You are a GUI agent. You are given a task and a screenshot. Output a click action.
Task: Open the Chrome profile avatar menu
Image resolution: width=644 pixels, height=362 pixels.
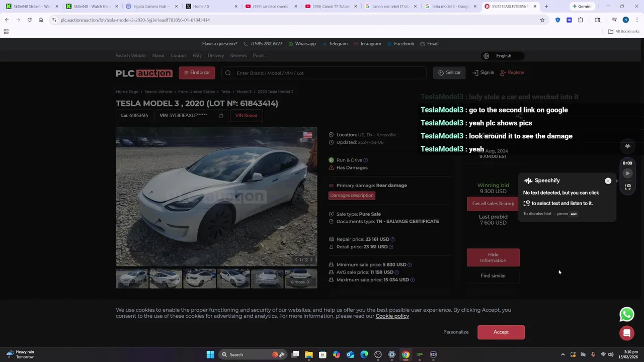(625, 20)
